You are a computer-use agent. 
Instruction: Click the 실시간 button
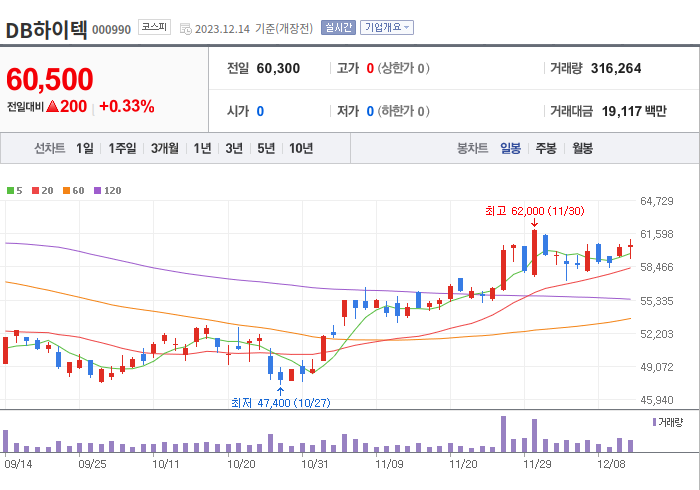click(338, 28)
